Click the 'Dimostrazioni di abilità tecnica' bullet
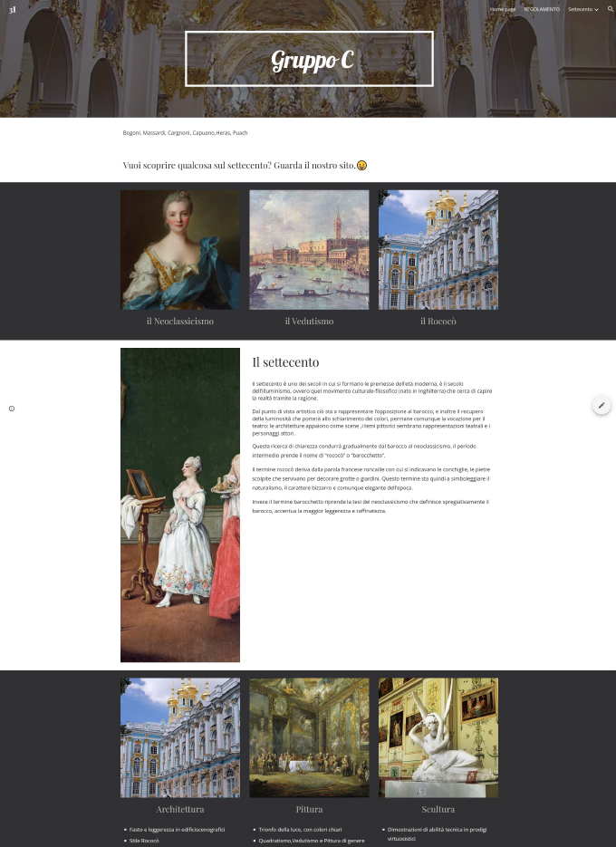Screen dimensions: 616x847 [x=438, y=834]
